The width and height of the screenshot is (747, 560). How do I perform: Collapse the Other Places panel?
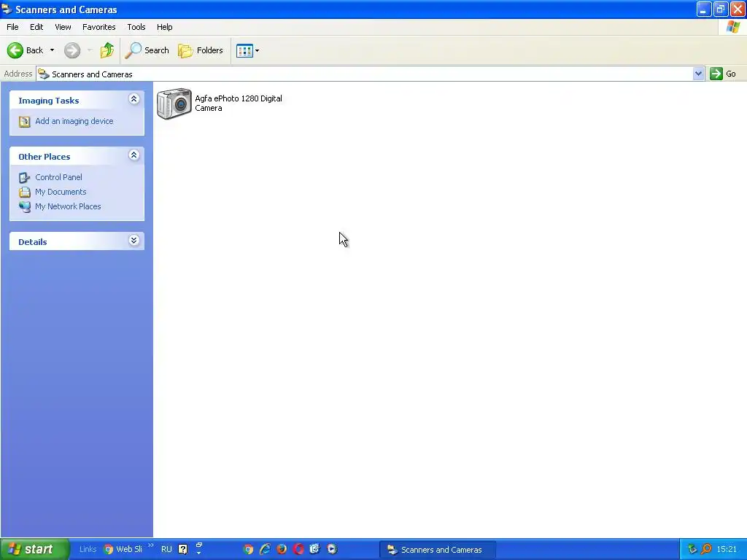[x=134, y=155]
